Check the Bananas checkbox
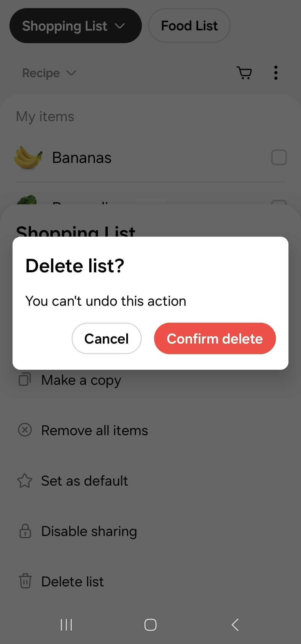This screenshot has height=644, width=301. pyautogui.click(x=279, y=157)
